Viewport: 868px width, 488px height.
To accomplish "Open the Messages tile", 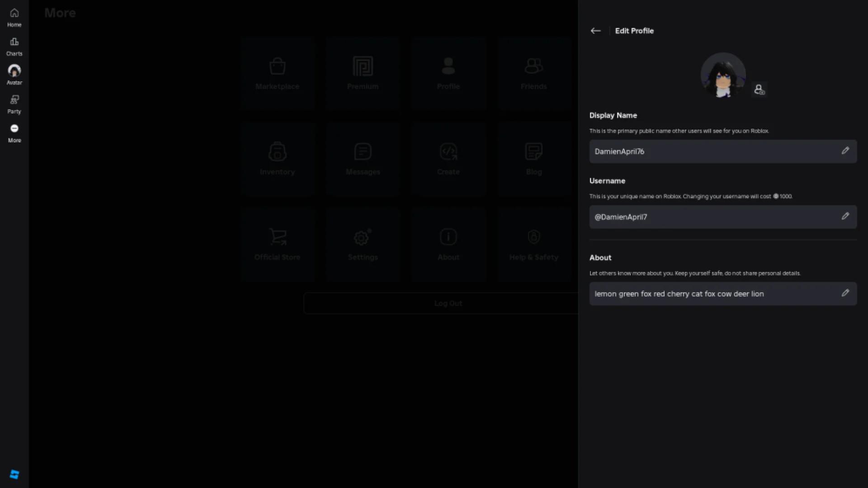I will click(363, 159).
